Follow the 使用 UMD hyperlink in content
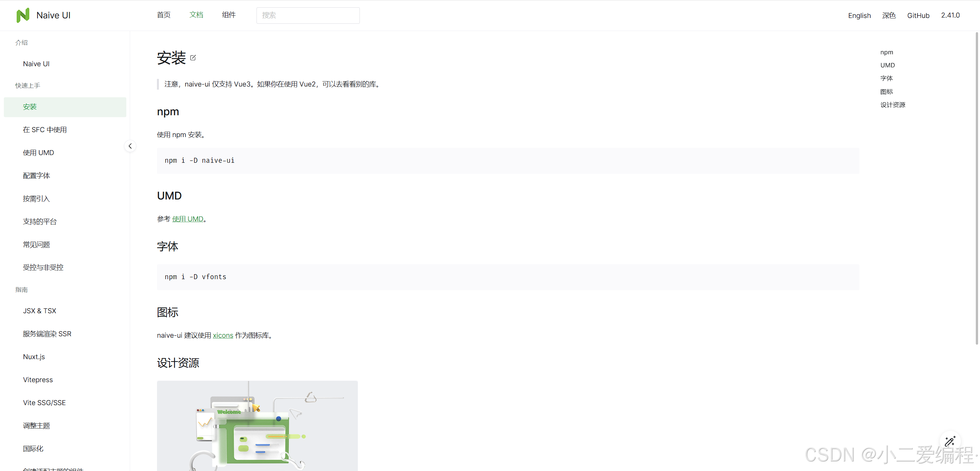980x471 pixels. (x=188, y=219)
